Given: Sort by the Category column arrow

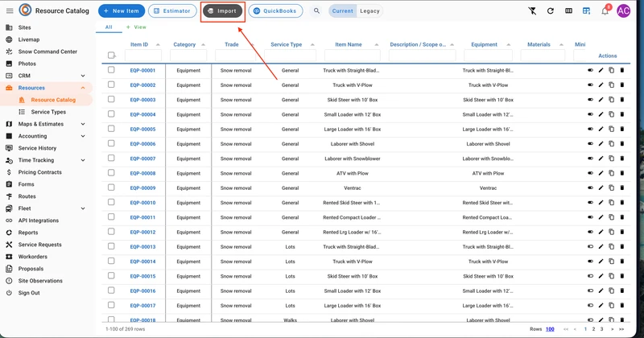Looking at the screenshot, I should (203, 44).
